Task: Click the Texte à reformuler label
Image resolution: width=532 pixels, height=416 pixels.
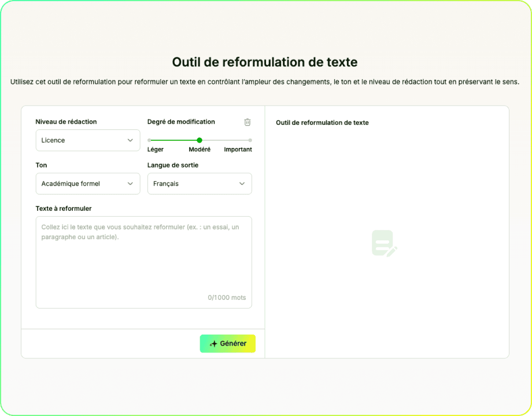Action: coord(64,209)
